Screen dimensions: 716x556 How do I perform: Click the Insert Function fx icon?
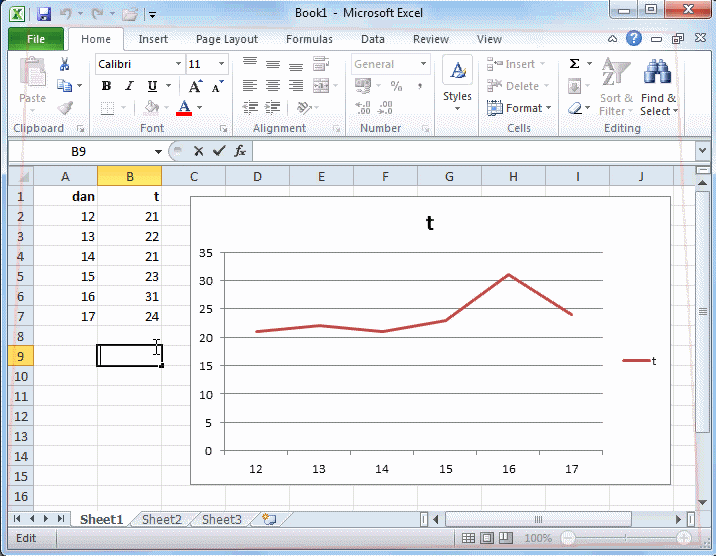[240, 151]
